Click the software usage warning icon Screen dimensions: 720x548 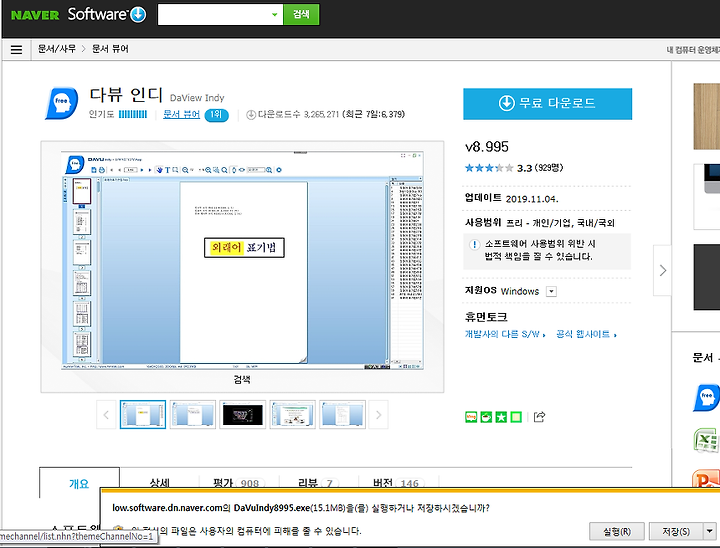pos(474,244)
